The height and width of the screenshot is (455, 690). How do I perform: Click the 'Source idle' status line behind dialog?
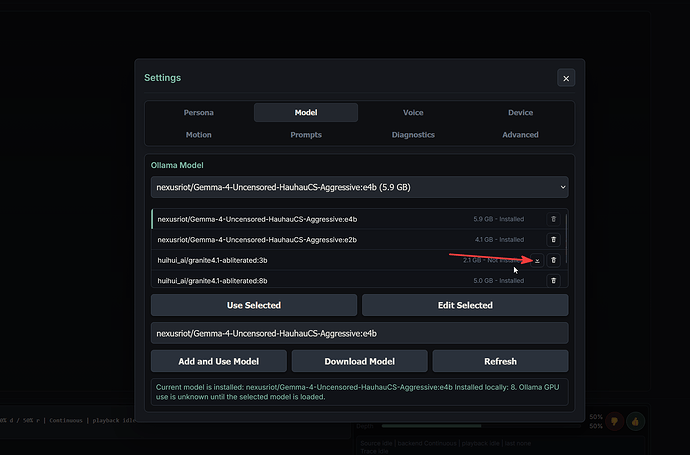(445, 443)
